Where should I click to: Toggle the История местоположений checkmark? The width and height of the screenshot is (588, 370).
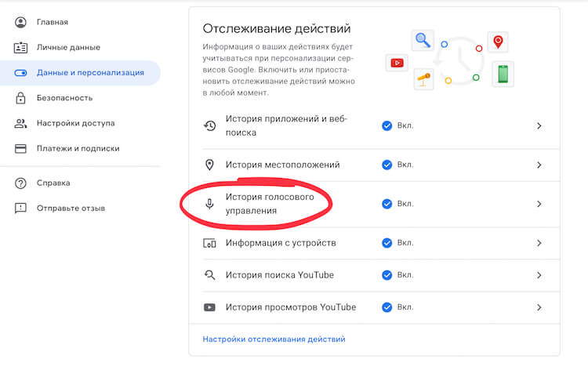click(x=387, y=165)
